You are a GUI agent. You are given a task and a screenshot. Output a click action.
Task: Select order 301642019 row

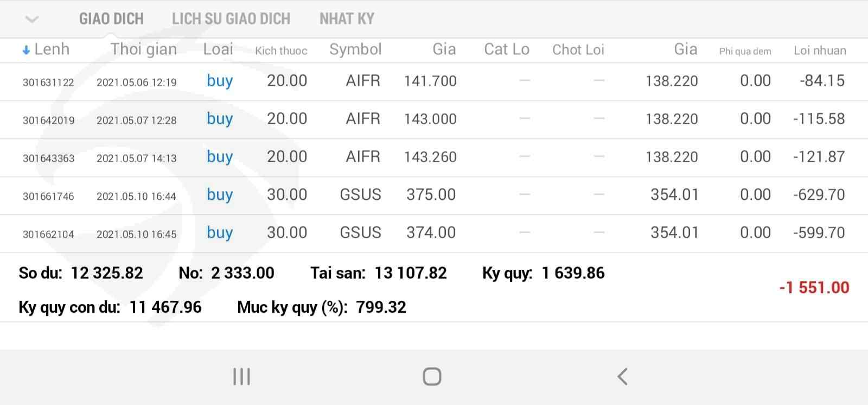click(48, 121)
